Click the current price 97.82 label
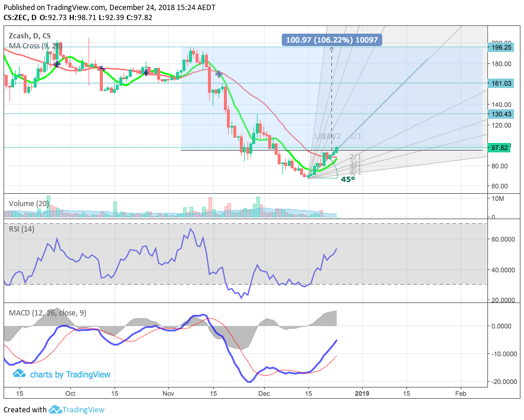 pyautogui.click(x=499, y=148)
